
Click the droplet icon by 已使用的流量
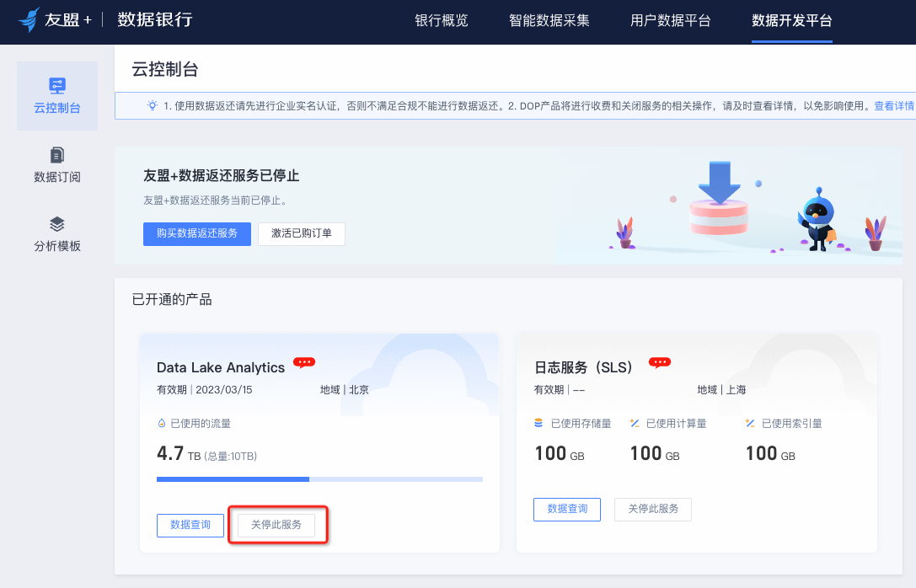(162, 424)
